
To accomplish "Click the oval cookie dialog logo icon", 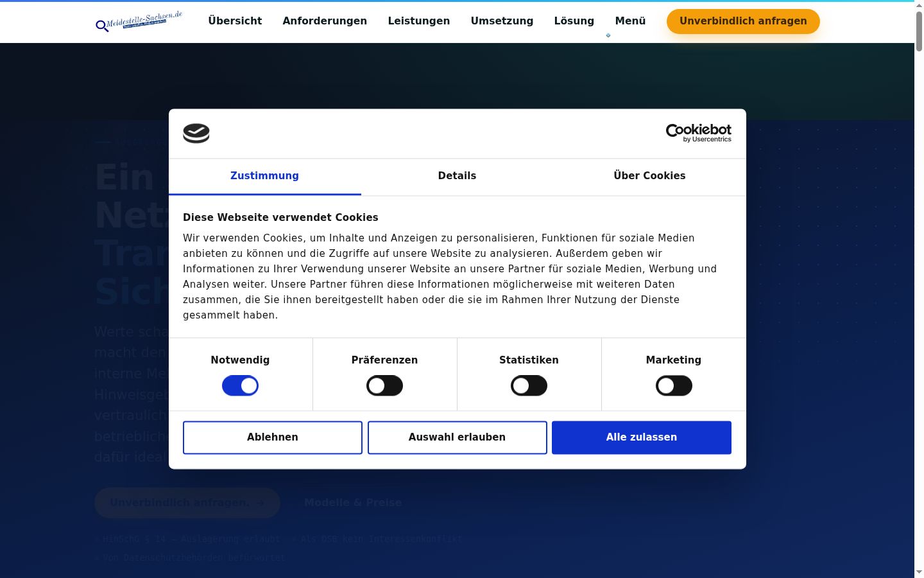I will coord(196,133).
